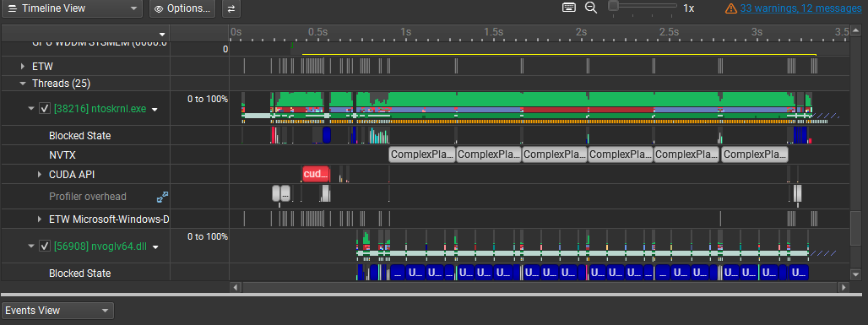
Task: Click the horizontal scrollbar left arrow
Action: tap(236, 287)
